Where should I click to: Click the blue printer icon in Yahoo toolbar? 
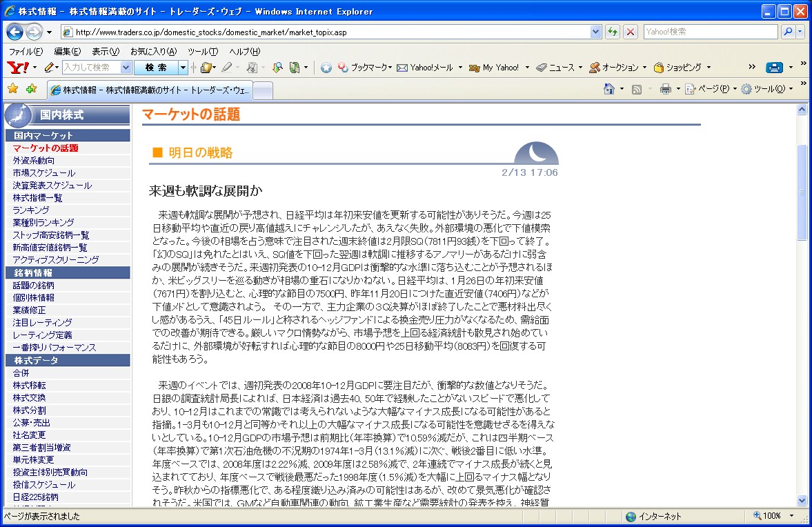pyautogui.click(x=774, y=68)
